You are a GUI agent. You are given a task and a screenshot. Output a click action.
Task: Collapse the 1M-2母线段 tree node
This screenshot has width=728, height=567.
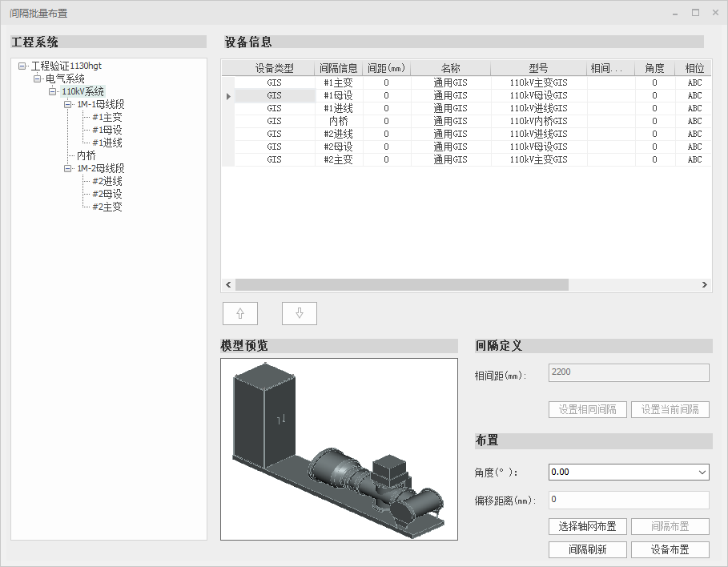pyautogui.click(x=68, y=168)
